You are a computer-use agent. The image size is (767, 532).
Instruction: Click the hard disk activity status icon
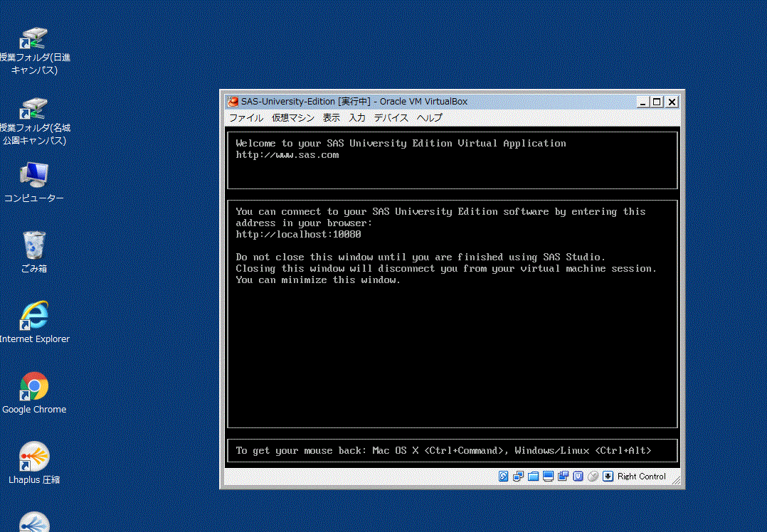503,477
